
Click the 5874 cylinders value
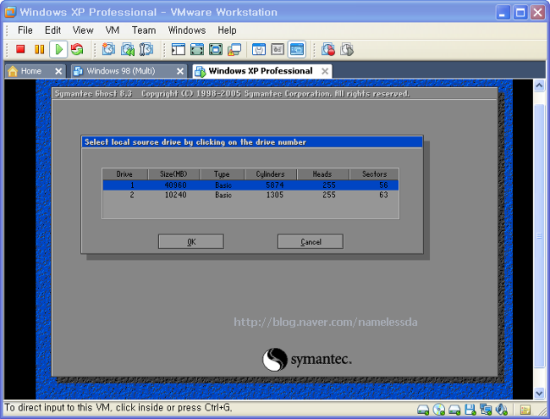275,185
